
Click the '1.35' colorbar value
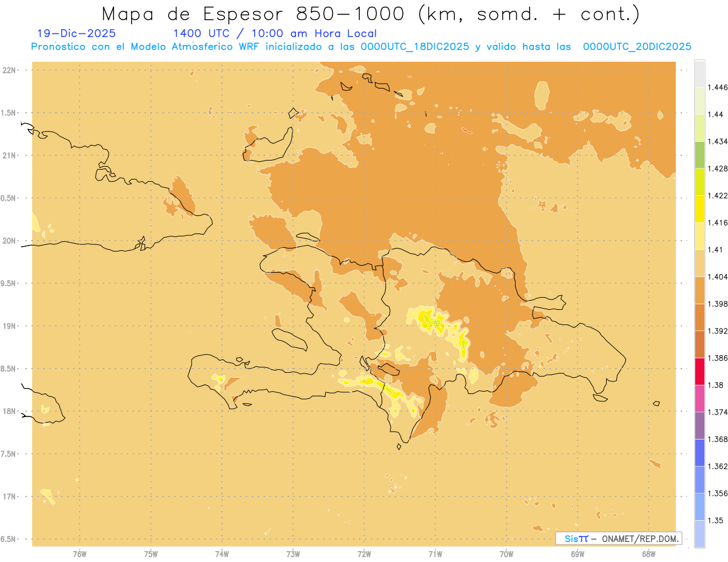click(716, 520)
